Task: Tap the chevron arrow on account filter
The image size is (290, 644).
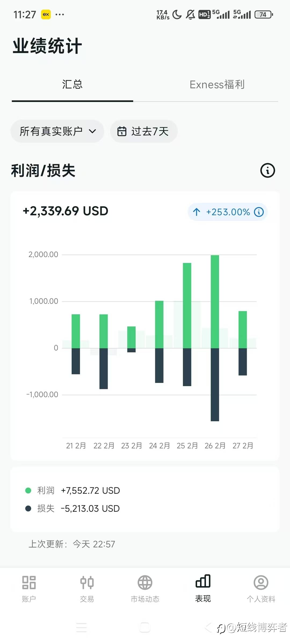Action: pyautogui.click(x=92, y=131)
